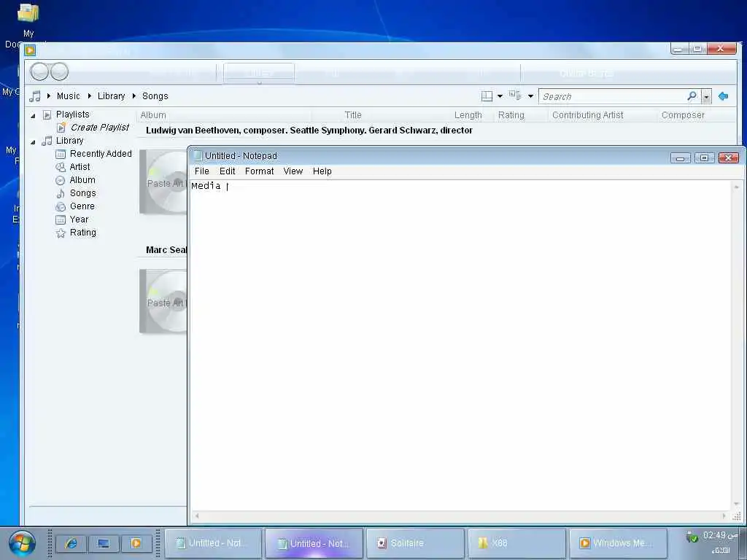Switch to Solitaire taskbar button
Screen dimensions: 747x560
coord(415,542)
